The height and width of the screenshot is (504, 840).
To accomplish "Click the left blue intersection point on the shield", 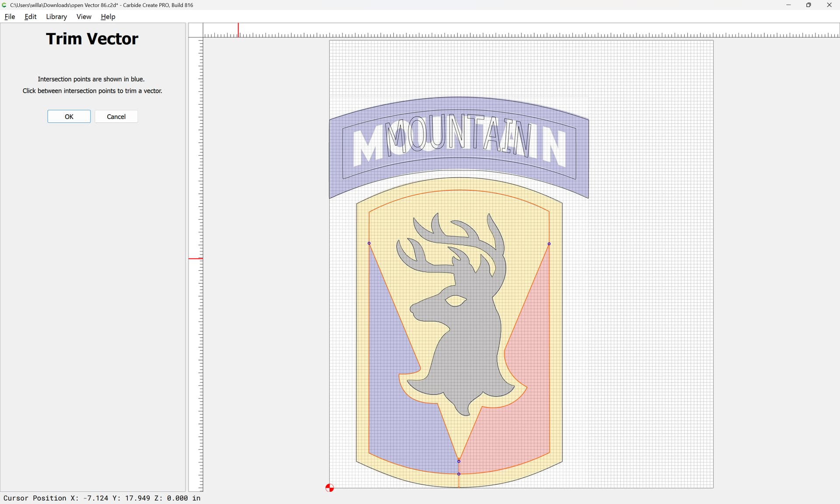I will pyautogui.click(x=369, y=243).
